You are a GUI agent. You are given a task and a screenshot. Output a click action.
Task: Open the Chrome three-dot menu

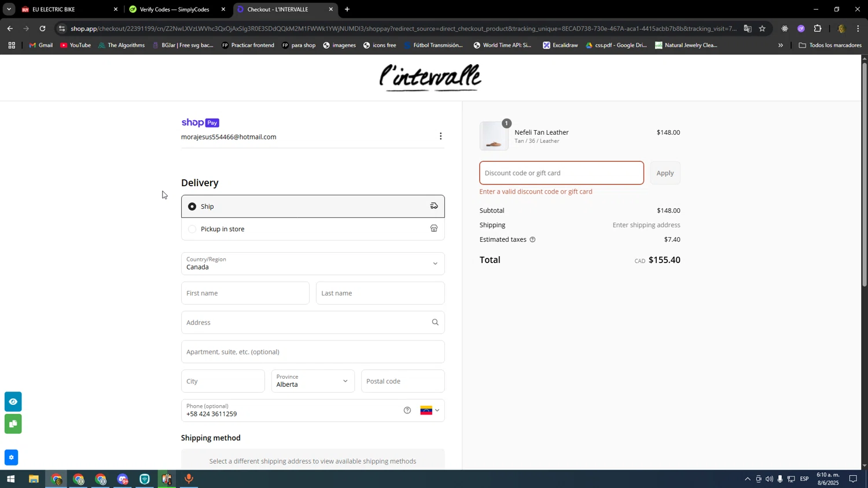pyautogui.click(x=858, y=28)
